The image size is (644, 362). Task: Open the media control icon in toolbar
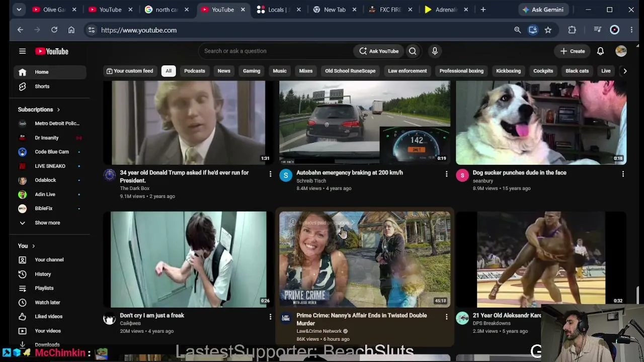coord(597,30)
